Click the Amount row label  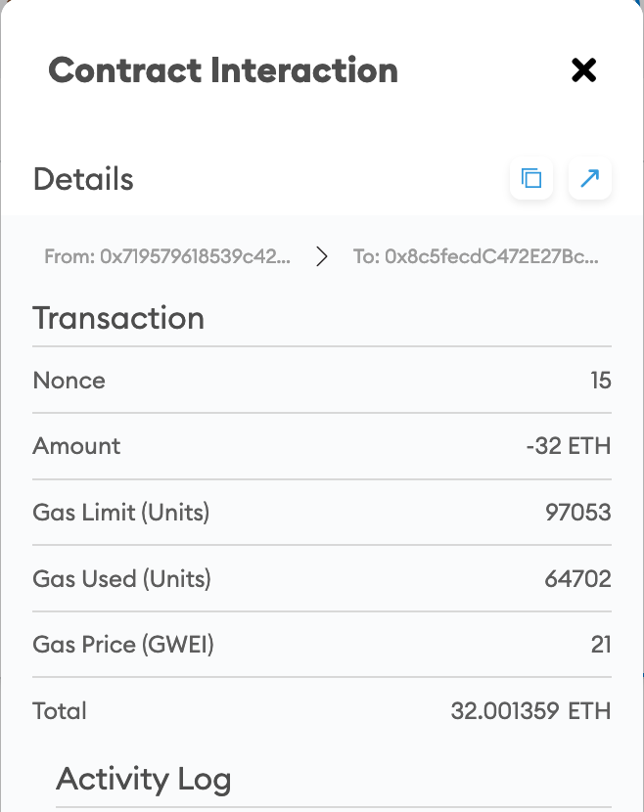[76, 446]
